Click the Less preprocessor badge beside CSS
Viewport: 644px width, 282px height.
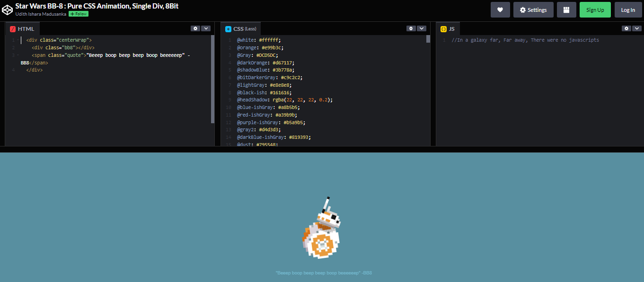(x=251, y=28)
